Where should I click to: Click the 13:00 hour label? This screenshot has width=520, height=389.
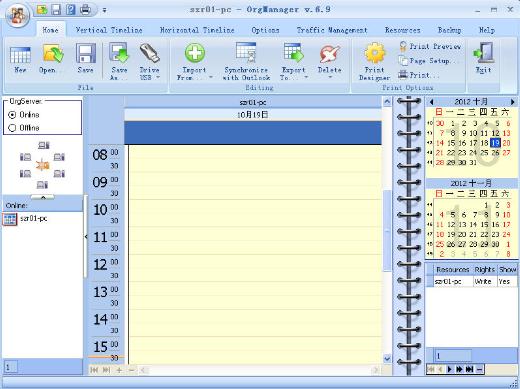100,292
